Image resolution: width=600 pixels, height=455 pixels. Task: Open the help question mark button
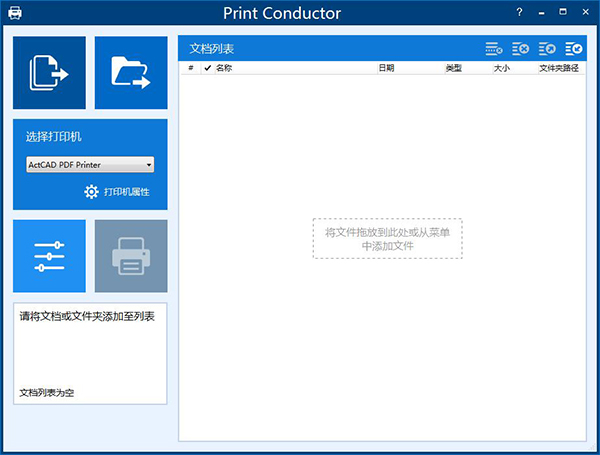click(519, 13)
